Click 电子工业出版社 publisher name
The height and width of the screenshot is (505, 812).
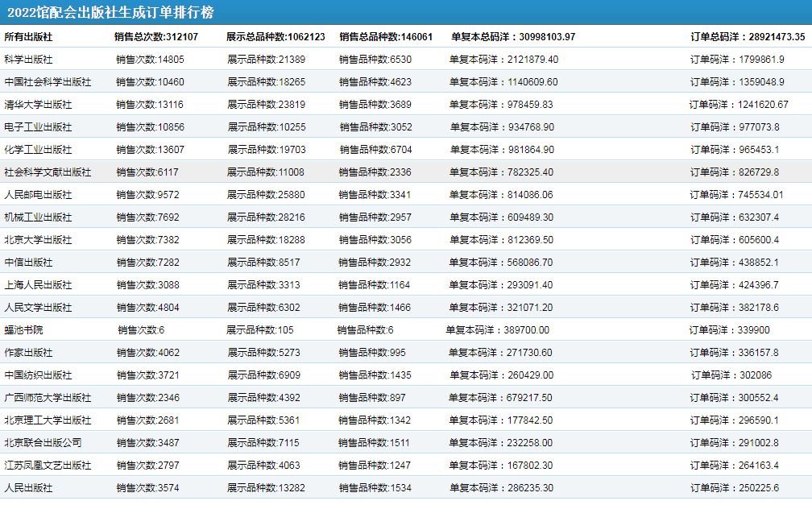tap(38, 127)
